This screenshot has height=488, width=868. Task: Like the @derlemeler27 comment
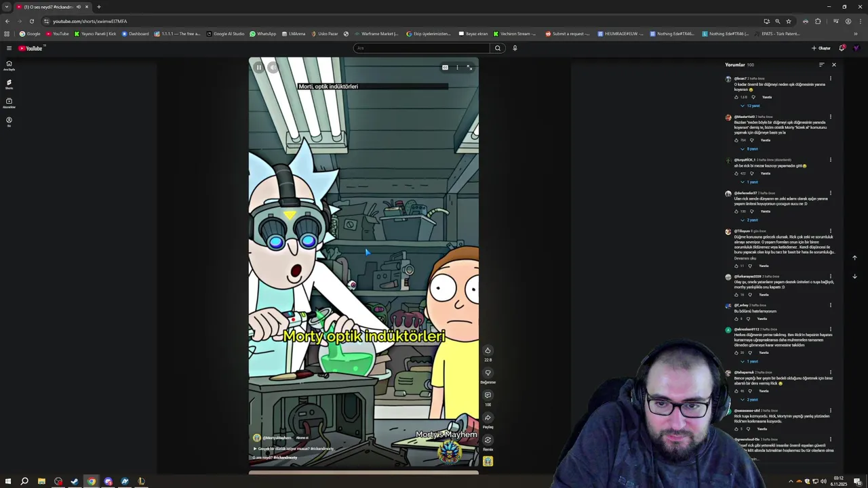click(736, 211)
